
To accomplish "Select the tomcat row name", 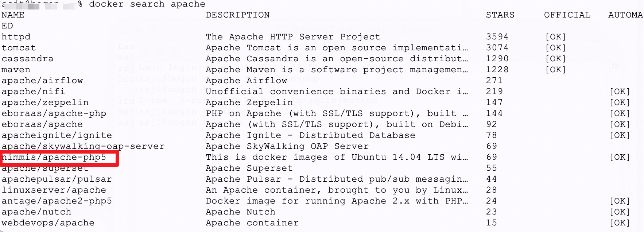I will click(x=19, y=48).
